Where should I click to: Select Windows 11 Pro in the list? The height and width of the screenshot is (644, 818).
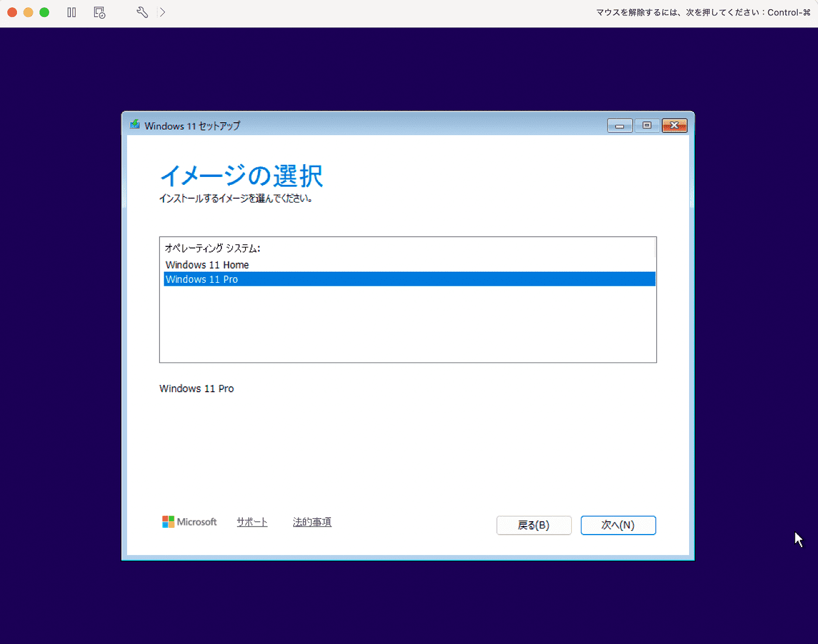pos(409,279)
